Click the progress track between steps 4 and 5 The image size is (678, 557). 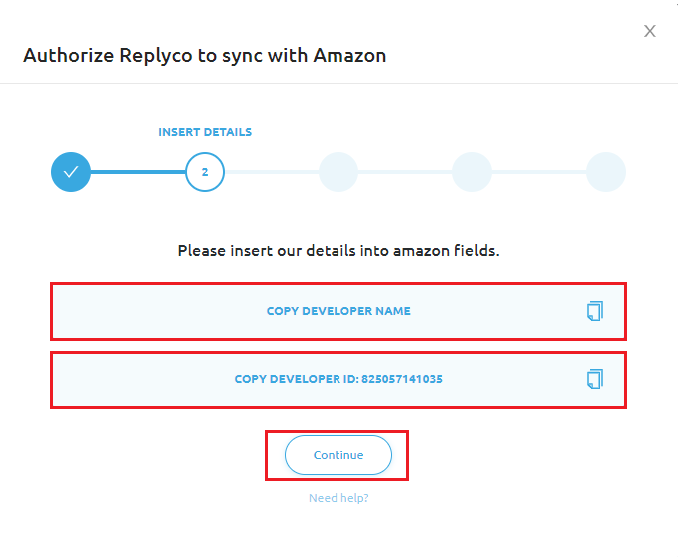click(539, 172)
